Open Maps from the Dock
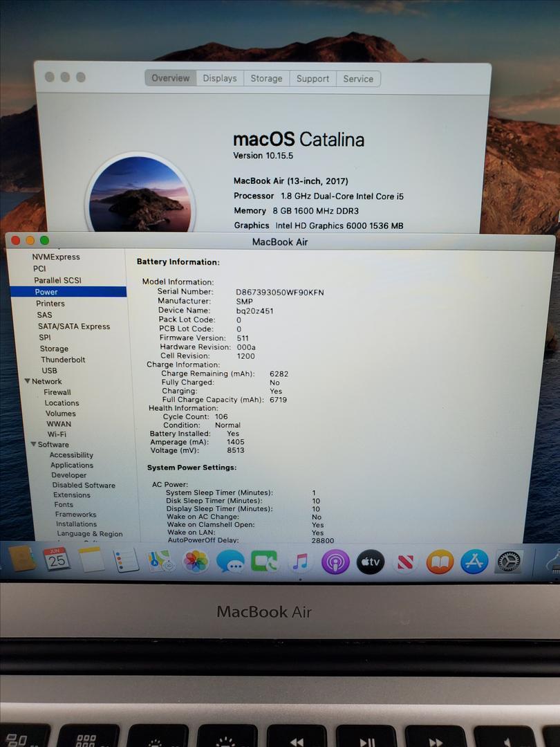Viewport: 560px width, 747px height. [x=160, y=561]
